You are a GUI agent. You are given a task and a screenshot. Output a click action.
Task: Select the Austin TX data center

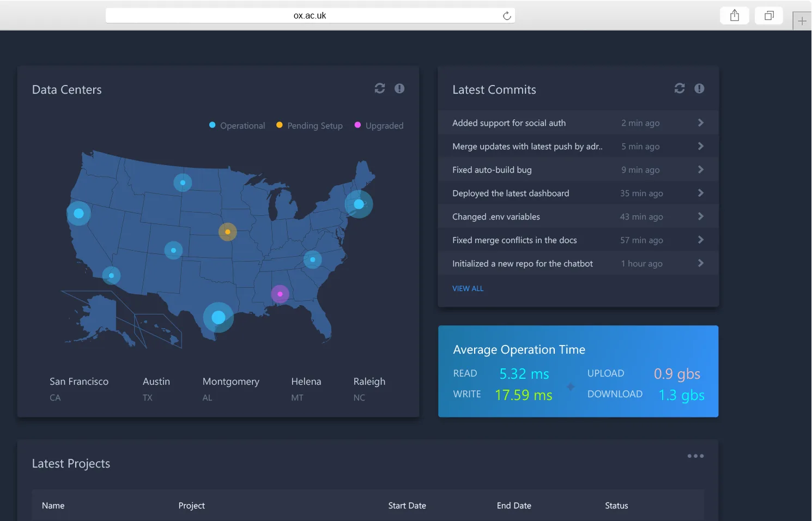(x=156, y=389)
